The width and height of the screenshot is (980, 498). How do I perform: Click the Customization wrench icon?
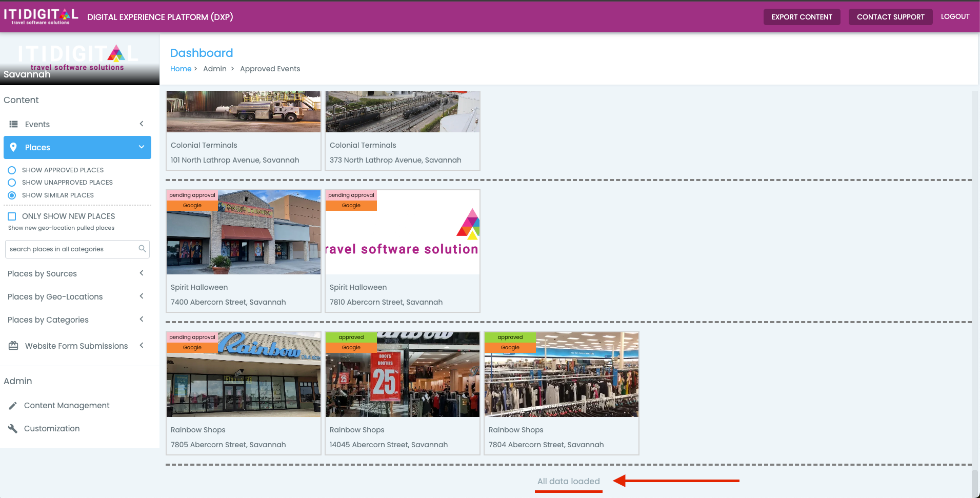(x=13, y=429)
